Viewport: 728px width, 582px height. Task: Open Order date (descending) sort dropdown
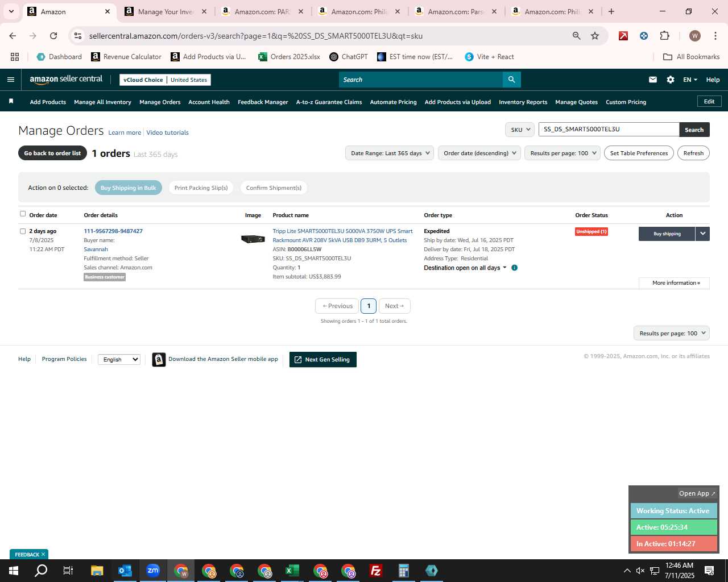pos(479,153)
